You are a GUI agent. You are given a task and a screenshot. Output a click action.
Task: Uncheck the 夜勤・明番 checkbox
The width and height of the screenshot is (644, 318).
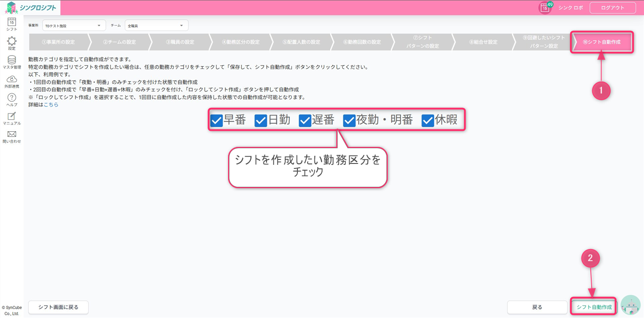(349, 120)
